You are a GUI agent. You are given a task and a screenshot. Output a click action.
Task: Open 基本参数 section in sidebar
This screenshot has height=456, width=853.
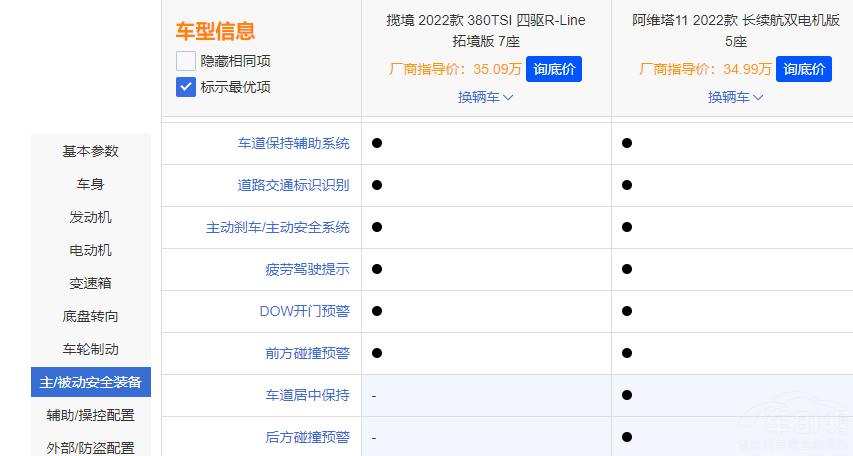91,151
